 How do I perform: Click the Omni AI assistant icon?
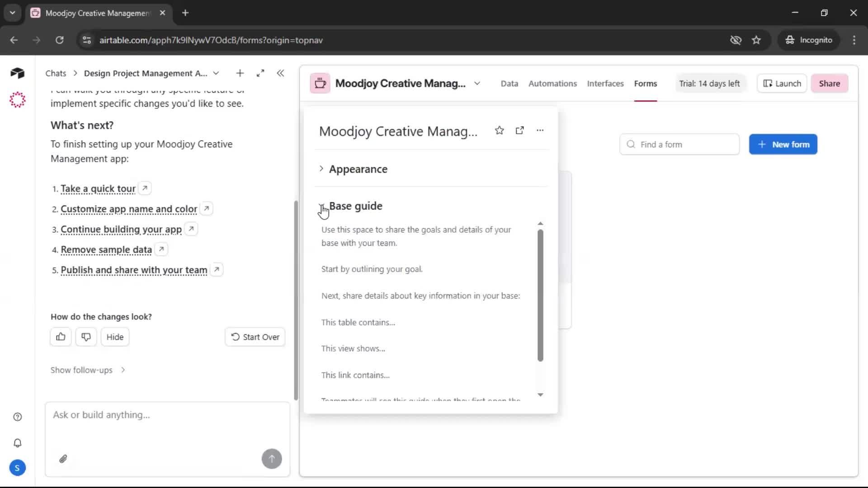tap(17, 100)
